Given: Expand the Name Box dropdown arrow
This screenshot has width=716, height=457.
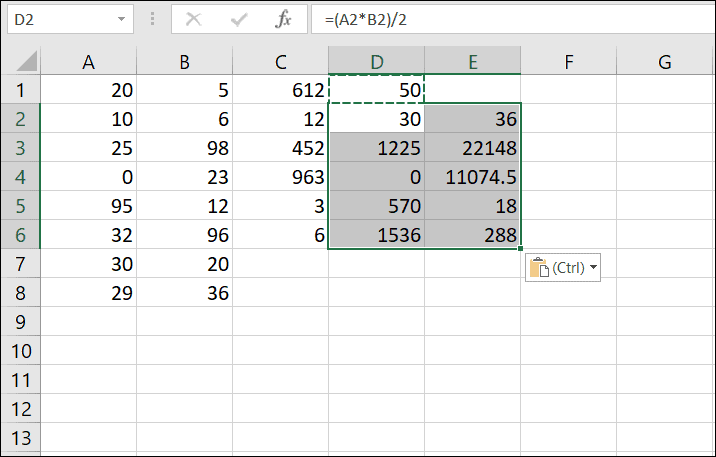Looking at the screenshot, I should (x=121, y=19).
